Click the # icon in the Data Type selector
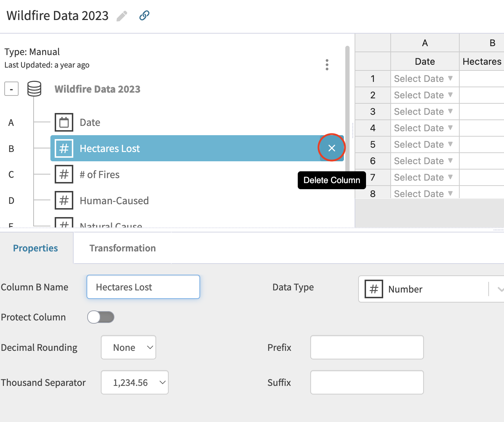Image resolution: width=504 pixels, height=422 pixels. pos(373,289)
